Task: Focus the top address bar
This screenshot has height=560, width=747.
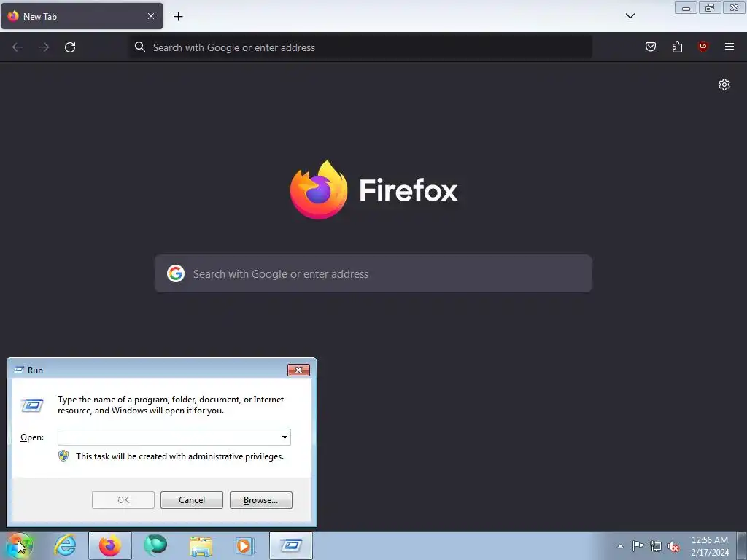Action: point(360,47)
